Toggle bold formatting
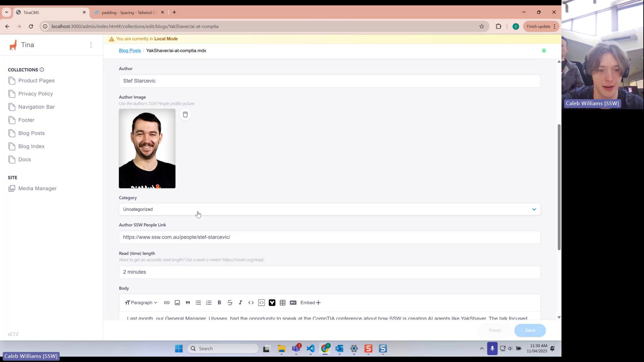Image resolution: width=644 pixels, height=362 pixels. click(219, 303)
